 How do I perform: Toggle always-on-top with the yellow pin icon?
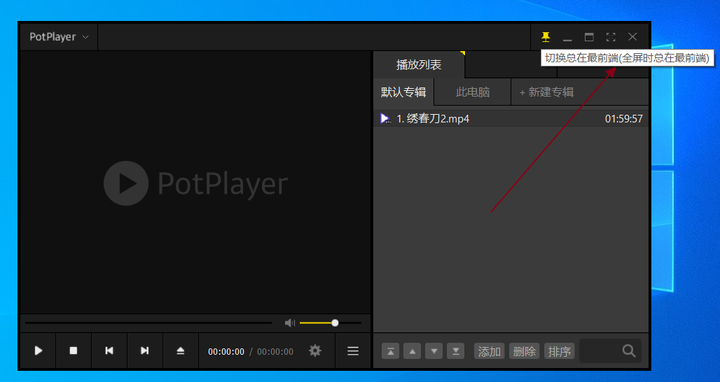click(546, 37)
